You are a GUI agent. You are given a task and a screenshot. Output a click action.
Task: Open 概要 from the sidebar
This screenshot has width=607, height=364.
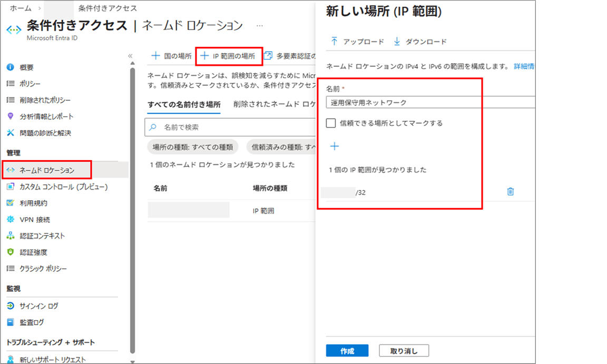26,67
